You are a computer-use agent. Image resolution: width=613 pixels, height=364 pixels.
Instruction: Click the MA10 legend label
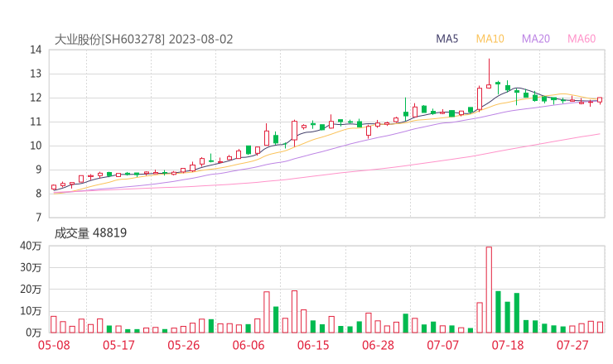[x=490, y=39]
